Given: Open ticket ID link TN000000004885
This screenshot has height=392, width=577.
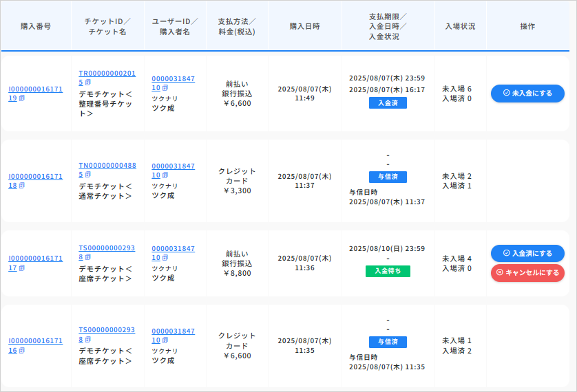Looking at the screenshot, I should [x=107, y=166].
